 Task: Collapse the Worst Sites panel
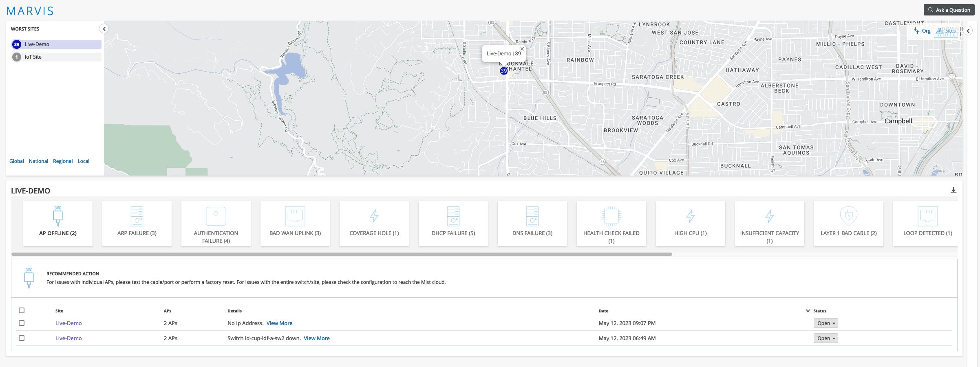click(104, 29)
